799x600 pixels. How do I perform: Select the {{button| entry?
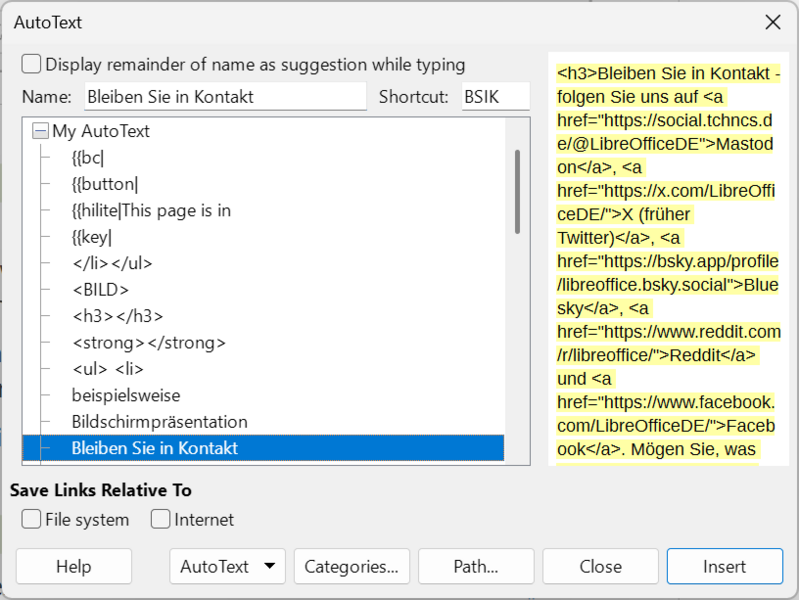(x=105, y=184)
